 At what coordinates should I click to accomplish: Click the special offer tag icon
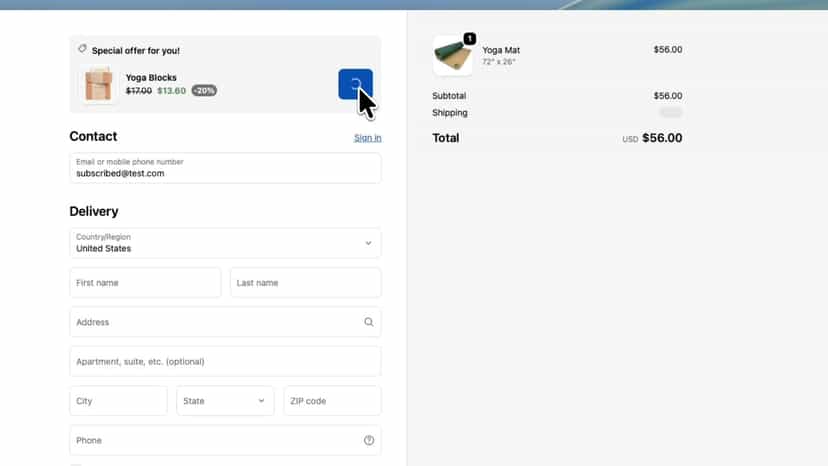point(82,49)
